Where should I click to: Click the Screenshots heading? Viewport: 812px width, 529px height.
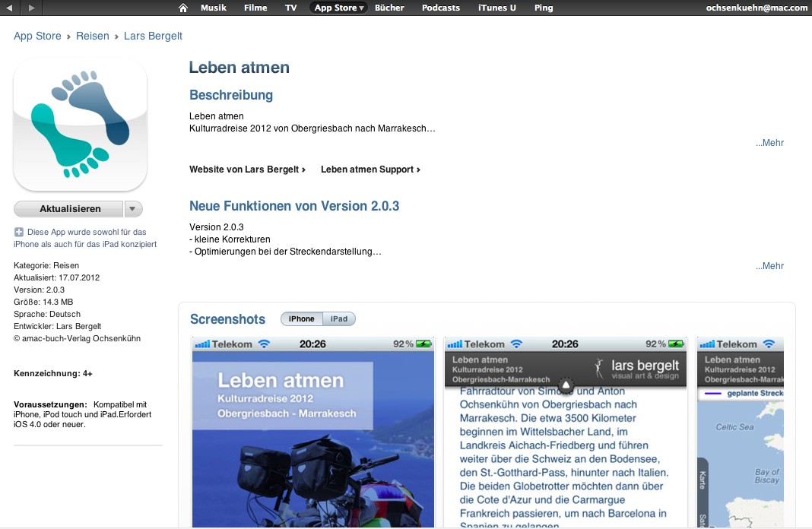click(x=227, y=319)
